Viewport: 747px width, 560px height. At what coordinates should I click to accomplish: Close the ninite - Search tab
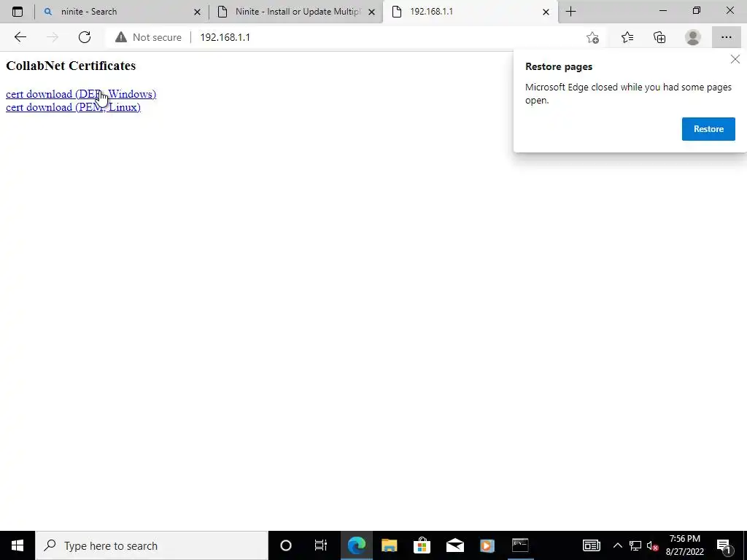197,12
